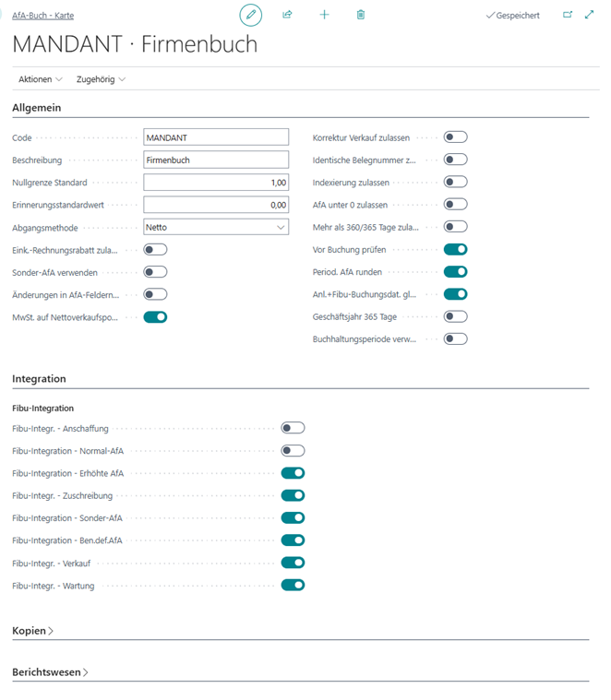Viewport: 611px width, 700px height.
Task: Disable the Vor Buchung prüfen toggle
Action: click(x=455, y=249)
